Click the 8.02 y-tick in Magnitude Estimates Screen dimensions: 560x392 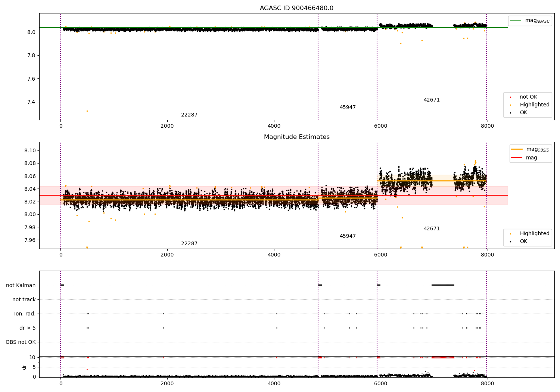29,202
